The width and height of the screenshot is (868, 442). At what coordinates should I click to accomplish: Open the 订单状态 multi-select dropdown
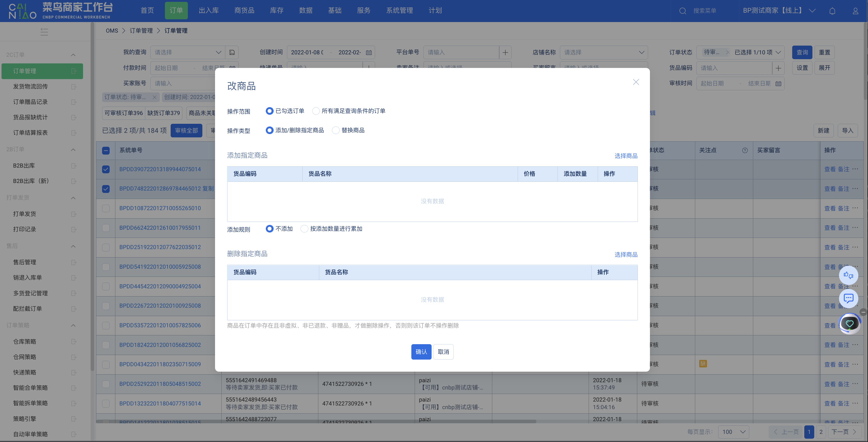(x=740, y=52)
